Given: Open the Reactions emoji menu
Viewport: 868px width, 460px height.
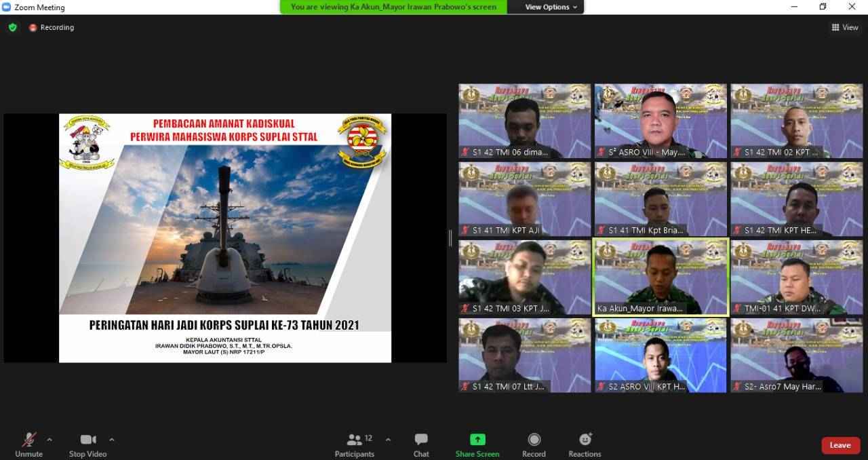Looking at the screenshot, I should tap(585, 440).
